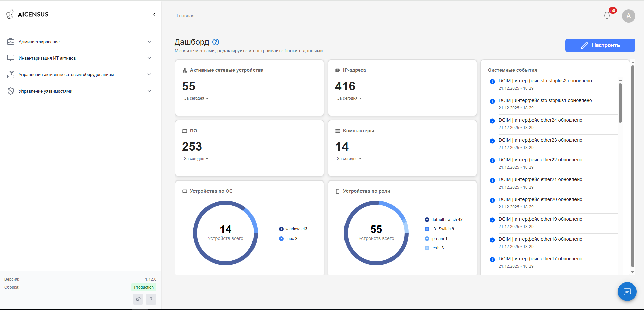The width and height of the screenshot is (644, 310).
Task: Open period dropdown under Компьютеры
Action: [x=349, y=159]
